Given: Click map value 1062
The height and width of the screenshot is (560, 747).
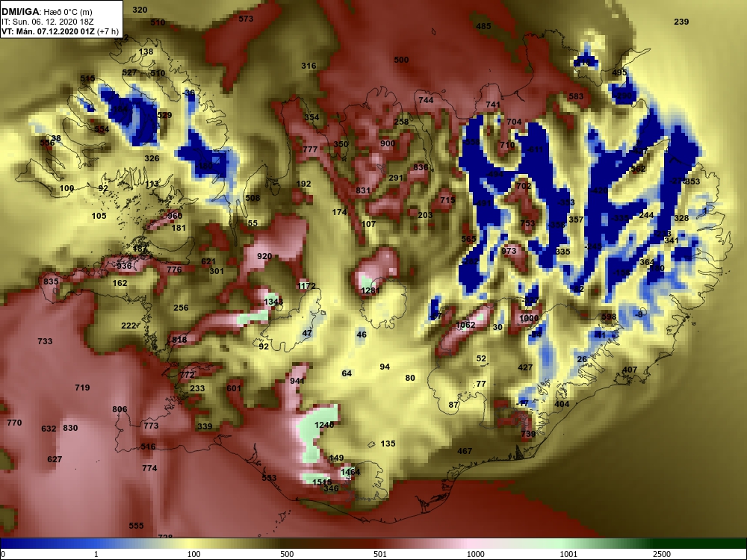Looking at the screenshot, I should (x=465, y=325).
